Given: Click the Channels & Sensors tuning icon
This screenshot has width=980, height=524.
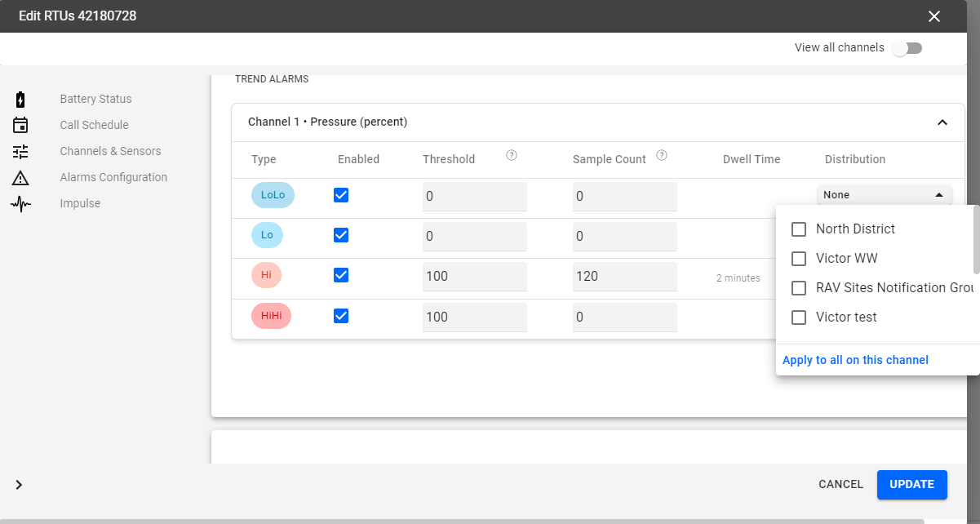Looking at the screenshot, I should tap(20, 152).
